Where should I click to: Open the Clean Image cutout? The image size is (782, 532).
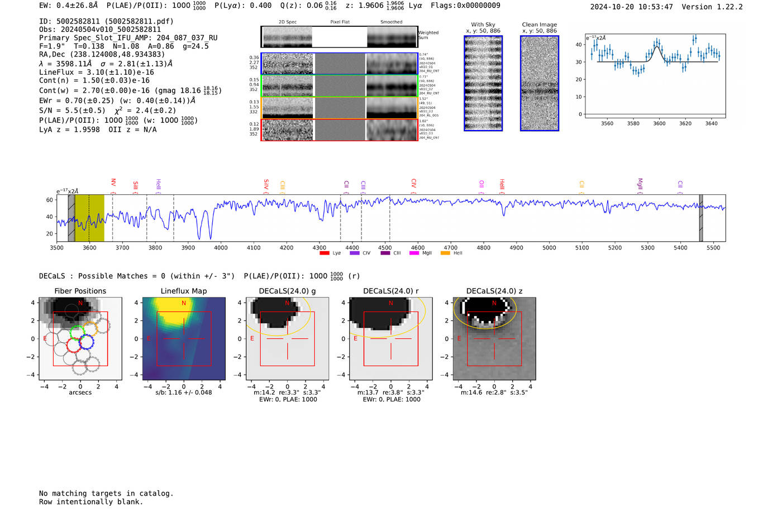pyautogui.click(x=540, y=83)
